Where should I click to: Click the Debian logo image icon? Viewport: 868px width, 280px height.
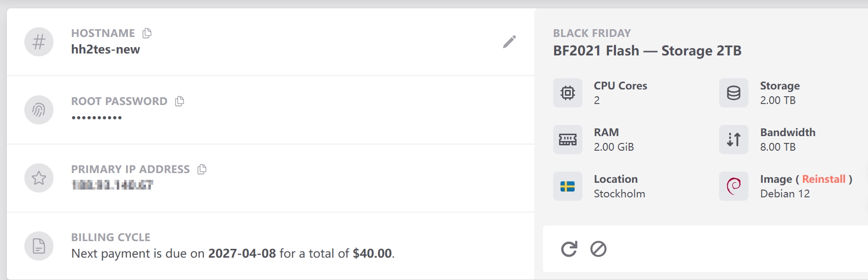pos(733,186)
